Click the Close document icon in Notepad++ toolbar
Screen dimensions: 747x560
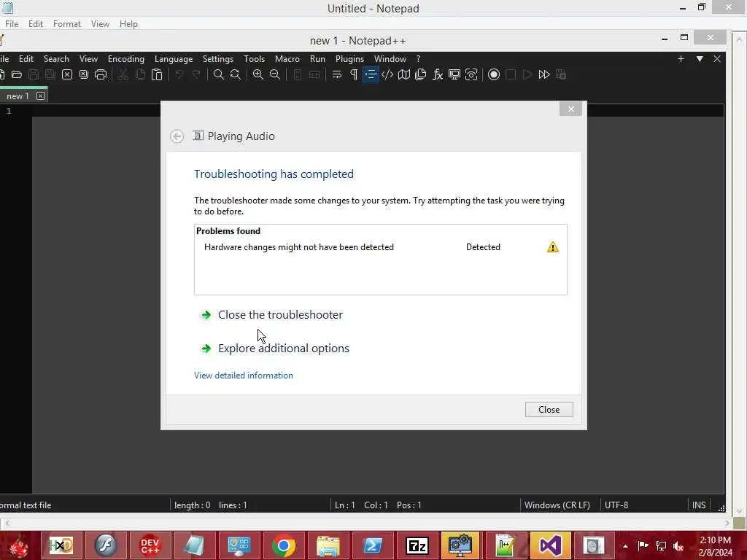point(67,74)
